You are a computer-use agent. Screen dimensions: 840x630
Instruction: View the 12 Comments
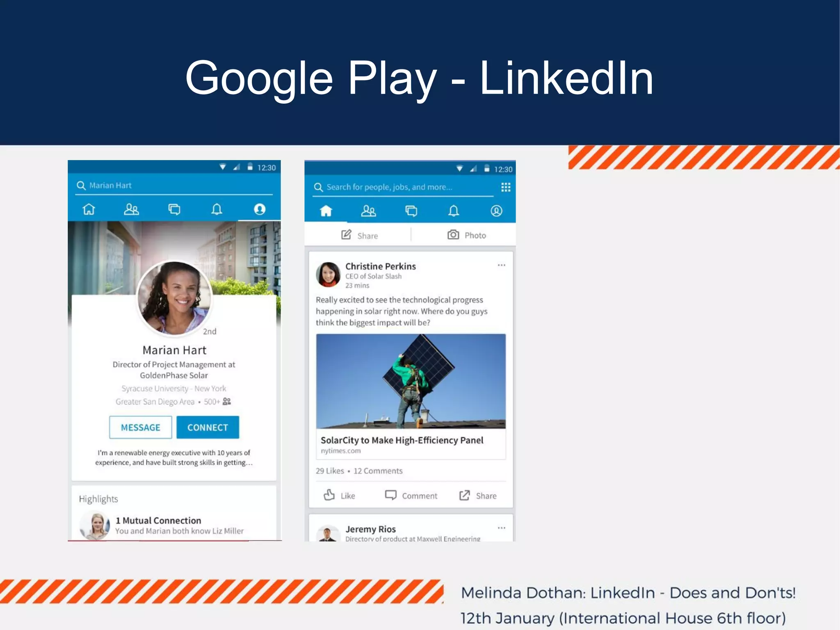point(378,471)
